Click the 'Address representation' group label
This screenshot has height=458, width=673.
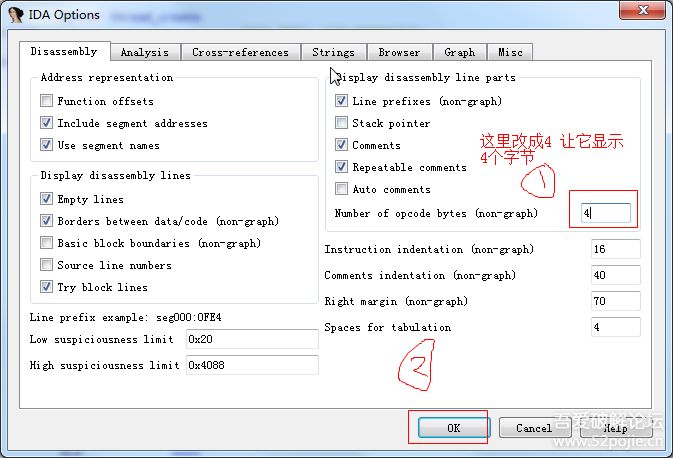click(107, 78)
